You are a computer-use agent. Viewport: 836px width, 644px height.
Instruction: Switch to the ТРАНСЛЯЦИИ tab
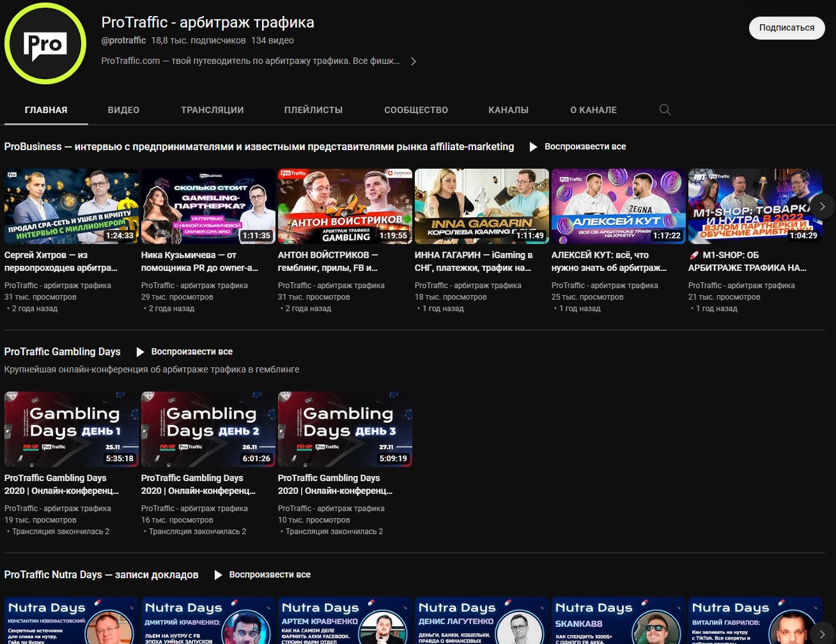point(212,110)
